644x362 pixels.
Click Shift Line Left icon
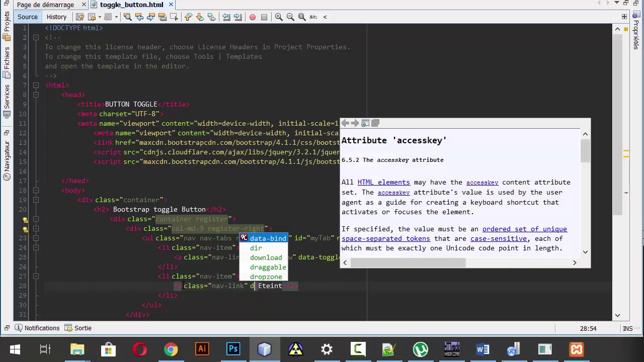pyautogui.click(x=226, y=17)
